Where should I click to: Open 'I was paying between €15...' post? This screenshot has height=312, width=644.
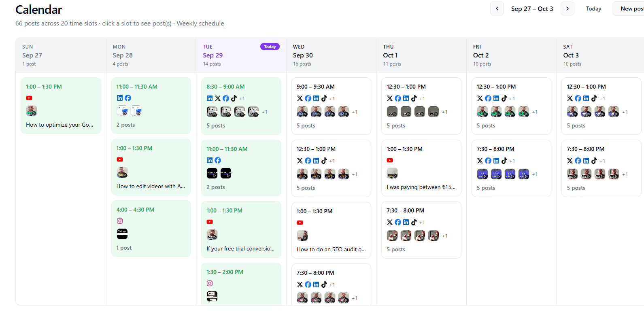[x=421, y=187]
